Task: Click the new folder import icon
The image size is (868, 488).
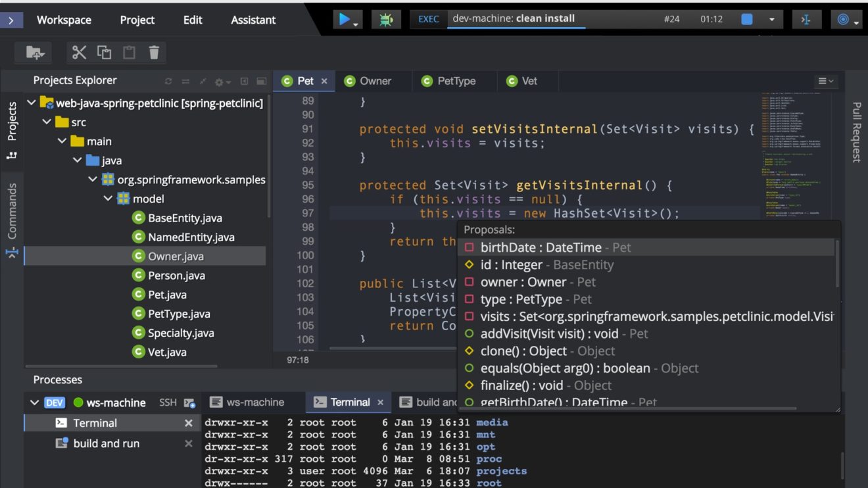Action: [x=35, y=53]
